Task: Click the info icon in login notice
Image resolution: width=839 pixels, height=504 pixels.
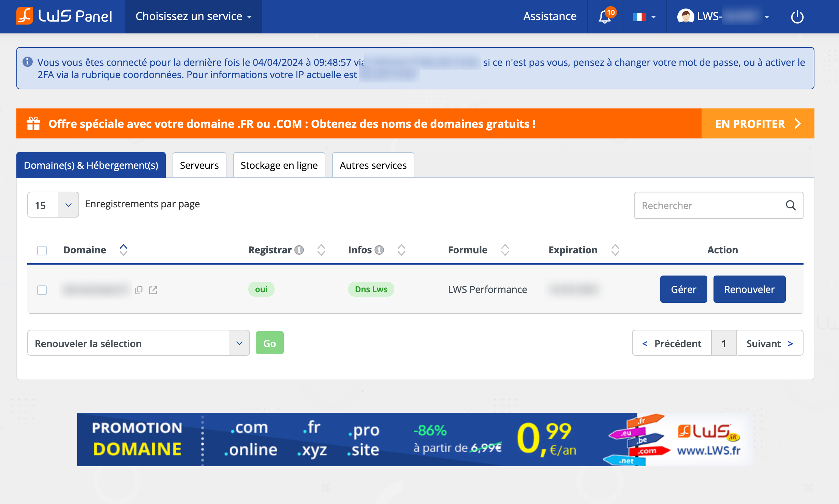Action: click(x=28, y=62)
